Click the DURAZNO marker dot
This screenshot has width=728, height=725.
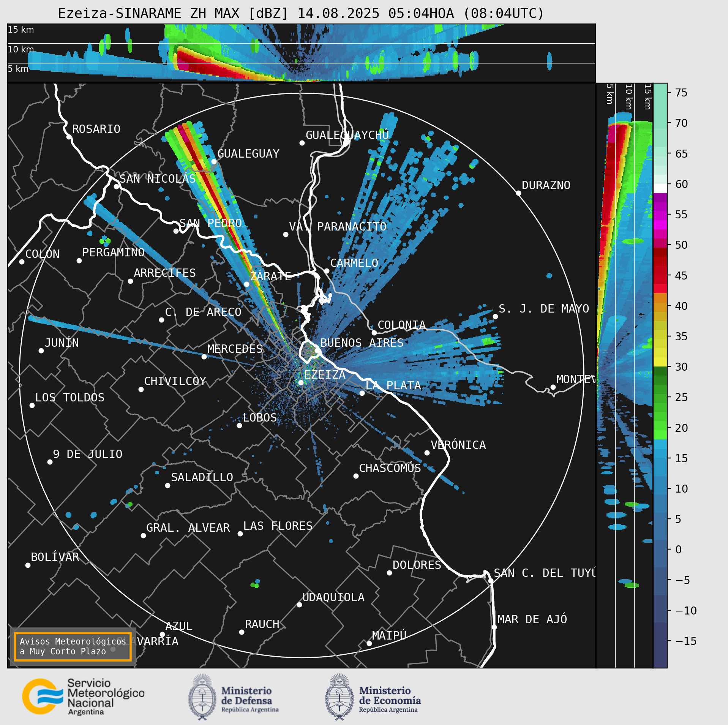tap(518, 193)
